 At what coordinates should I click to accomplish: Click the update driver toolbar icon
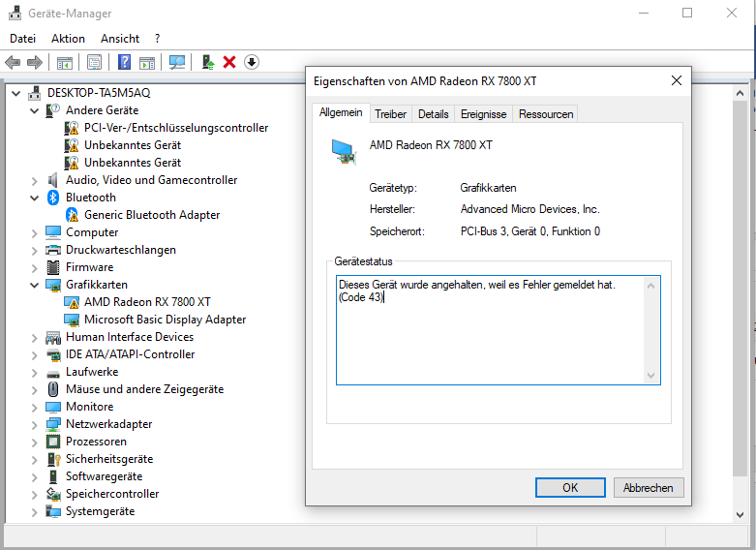click(x=207, y=62)
